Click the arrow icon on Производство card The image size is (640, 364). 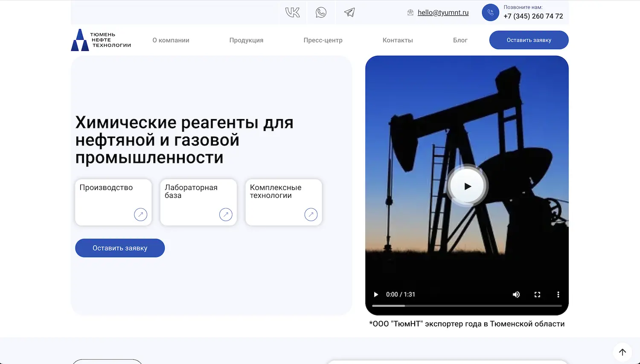pyautogui.click(x=140, y=214)
